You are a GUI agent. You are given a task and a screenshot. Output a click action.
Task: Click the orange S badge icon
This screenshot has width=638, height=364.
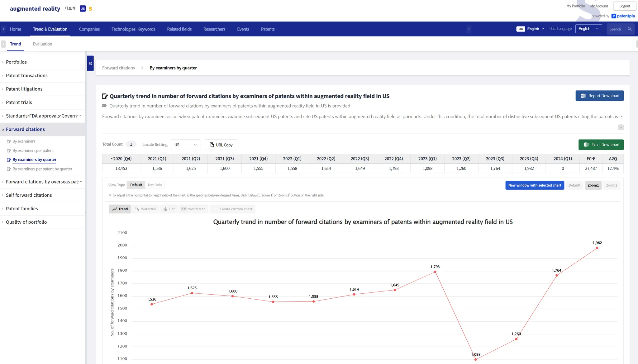click(90, 9)
